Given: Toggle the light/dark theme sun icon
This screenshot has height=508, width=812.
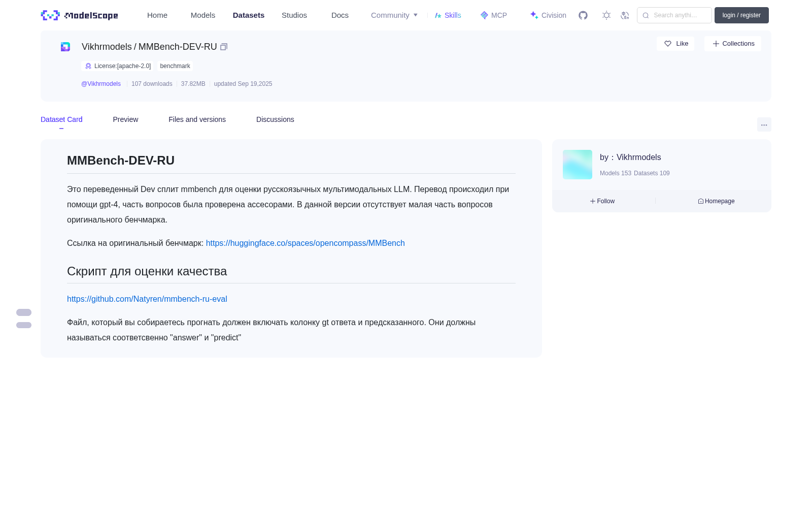Looking at the screenshot, I should [606, 15].
